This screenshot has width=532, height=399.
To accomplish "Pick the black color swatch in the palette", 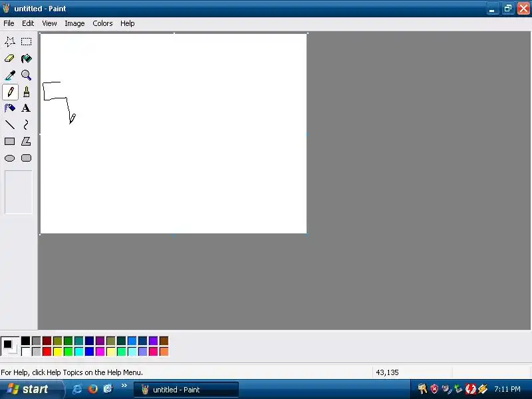I will click(x=26, y=340).
